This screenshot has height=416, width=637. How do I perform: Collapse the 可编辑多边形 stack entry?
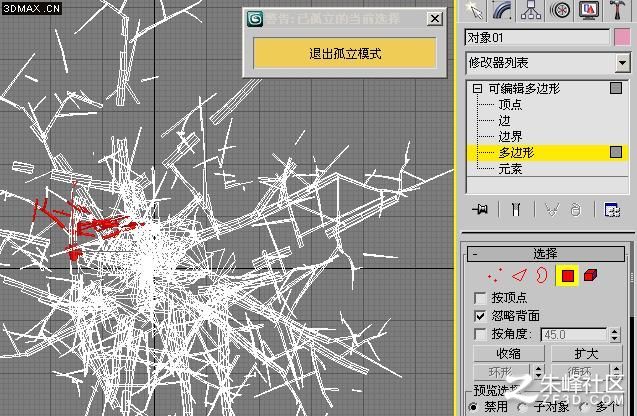(477, 89)
